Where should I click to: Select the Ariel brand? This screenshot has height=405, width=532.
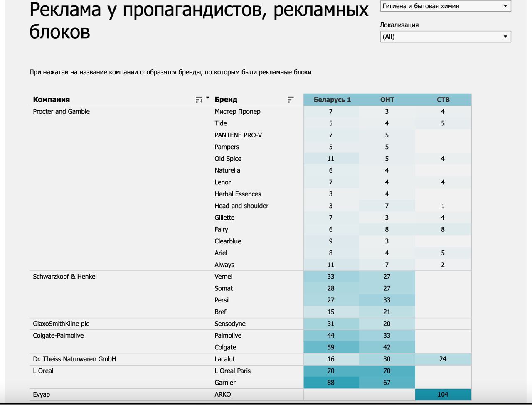click(221, 253)
